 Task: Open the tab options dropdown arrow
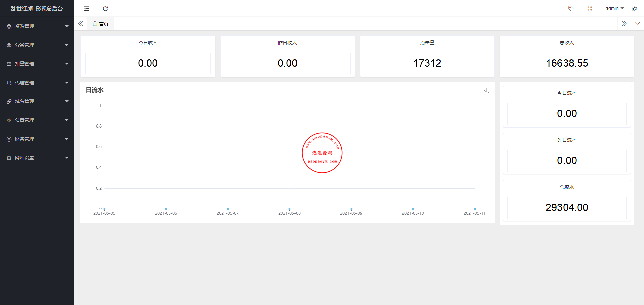tap(637, 23)
